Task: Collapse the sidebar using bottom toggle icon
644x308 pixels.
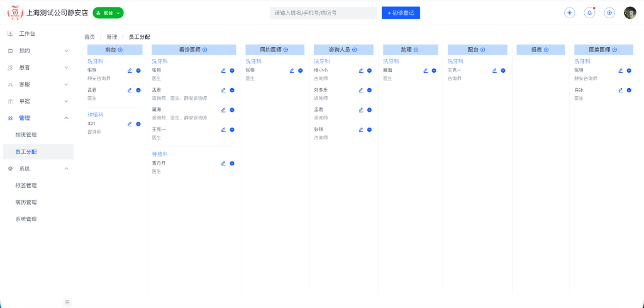Action: coord(68,302)
